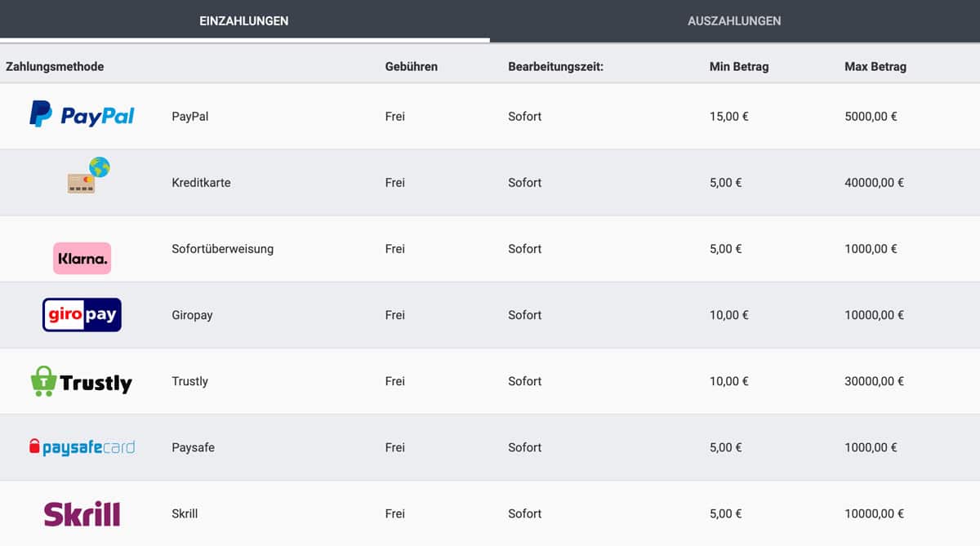
Task: Click the Kreditkarte minimum 5,00 € cell
Action: (726, 183)
